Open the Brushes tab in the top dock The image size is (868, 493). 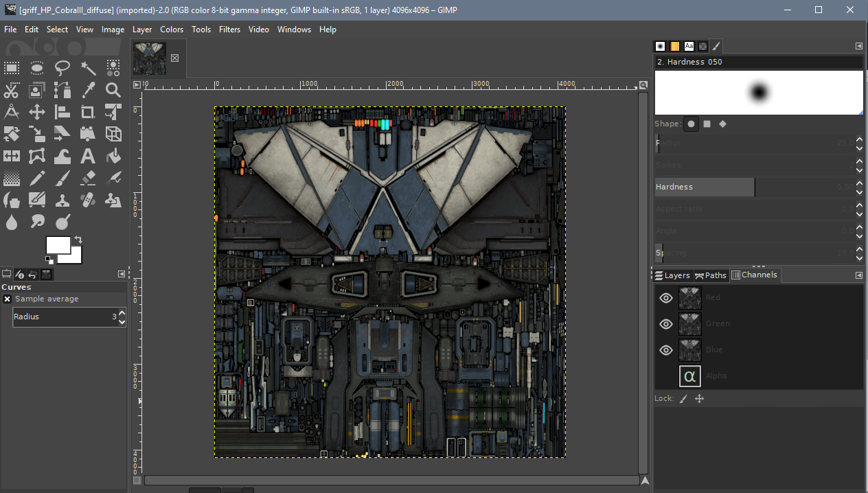coord(660,46)
